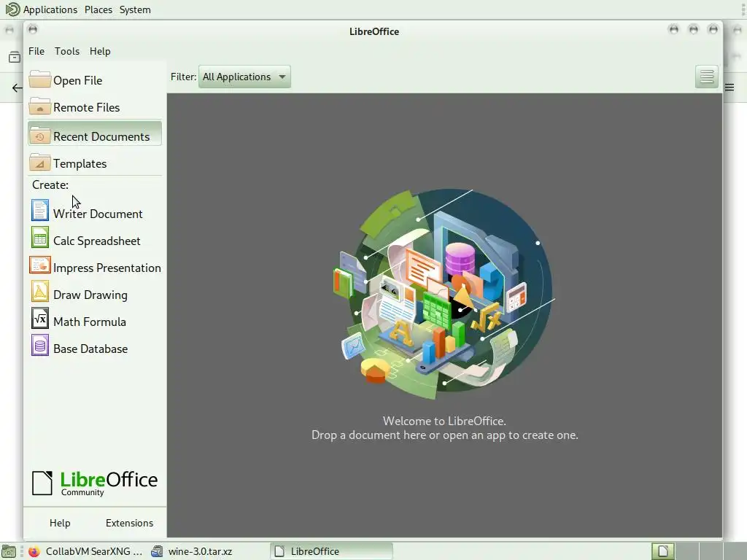Viewport: 747px width, 560px height.
Task: Click the Templates folder icon
Action: point(40,163)
